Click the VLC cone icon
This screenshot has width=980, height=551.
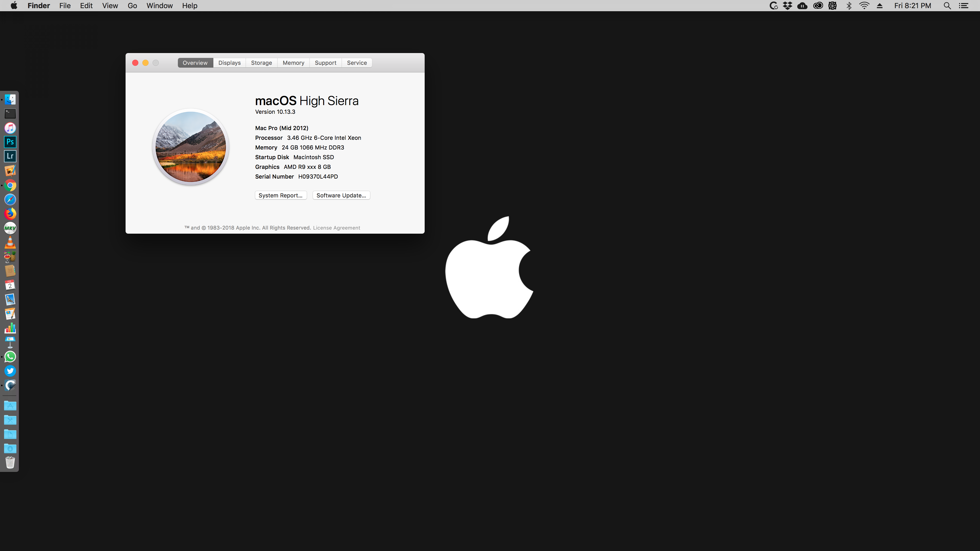10,242
